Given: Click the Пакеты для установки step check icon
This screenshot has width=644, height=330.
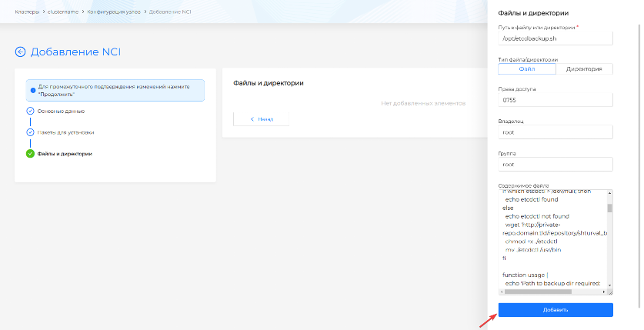Looking at the screenshot, I should (30, 132).
